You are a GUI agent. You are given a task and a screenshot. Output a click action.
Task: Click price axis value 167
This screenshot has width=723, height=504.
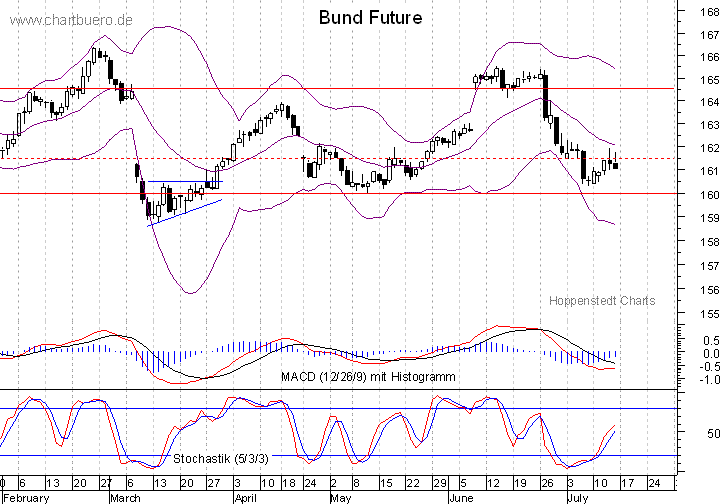click(x=710, y=35)
